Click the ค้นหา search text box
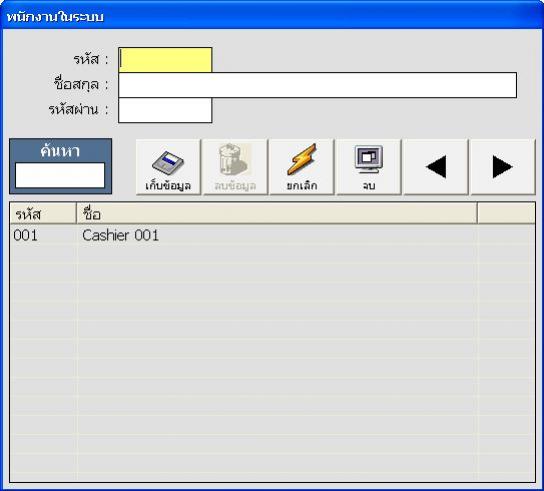The width and height of the screenshot is (544, 491). pos(60,175)
